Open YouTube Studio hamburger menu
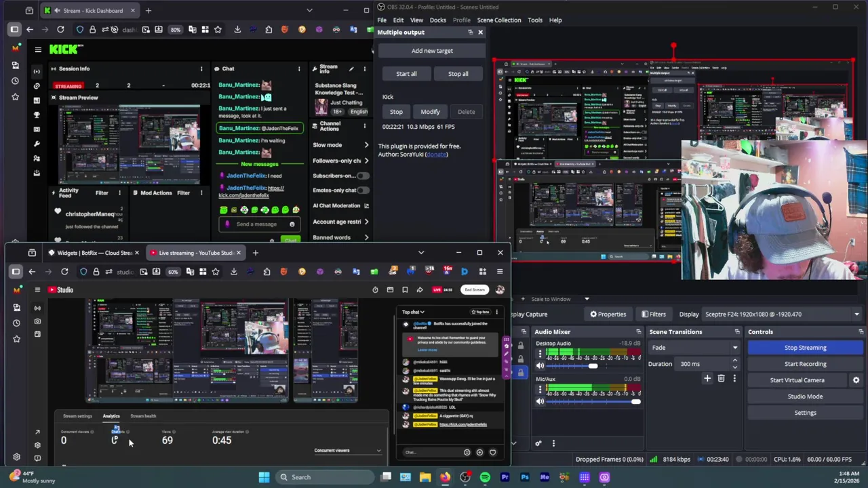Screen dimensions: 868x488 (37, 289)
